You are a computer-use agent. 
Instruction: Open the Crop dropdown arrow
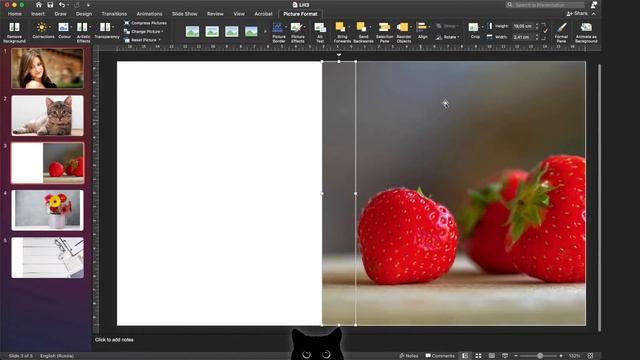[482, 27]
